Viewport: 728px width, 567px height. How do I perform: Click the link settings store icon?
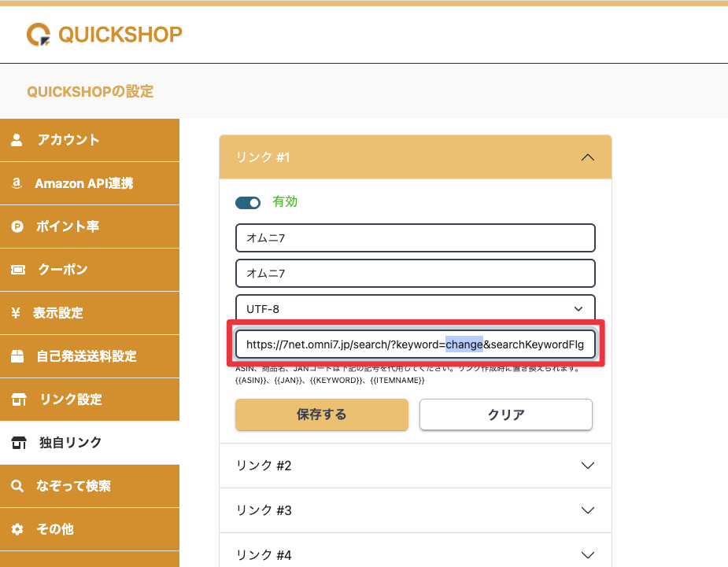point(18,399)
